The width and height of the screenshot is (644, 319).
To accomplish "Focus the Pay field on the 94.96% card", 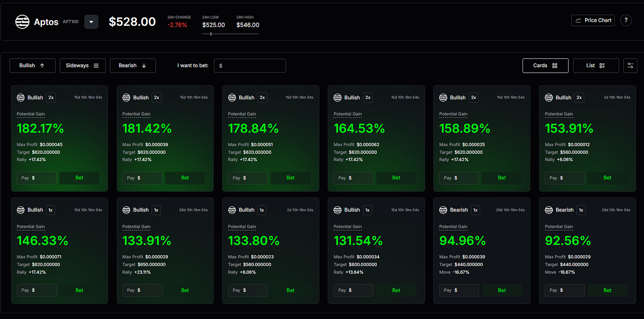I will click(x=459, y=290).
